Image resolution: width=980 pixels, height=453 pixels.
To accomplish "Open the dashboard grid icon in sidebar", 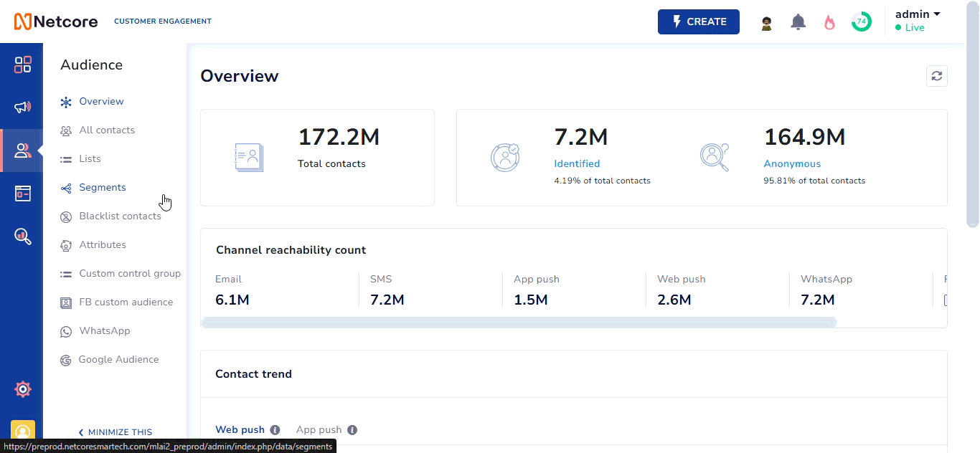I will tap(23, 65).
